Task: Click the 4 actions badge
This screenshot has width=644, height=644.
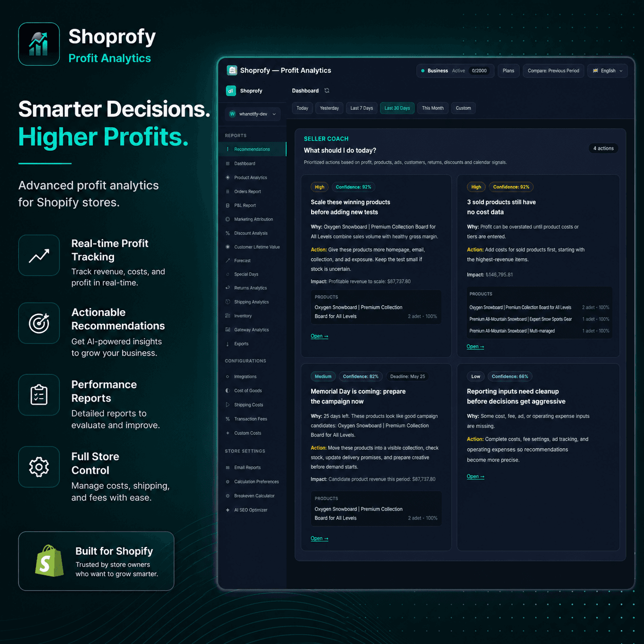Action: (x=603, y=148)
